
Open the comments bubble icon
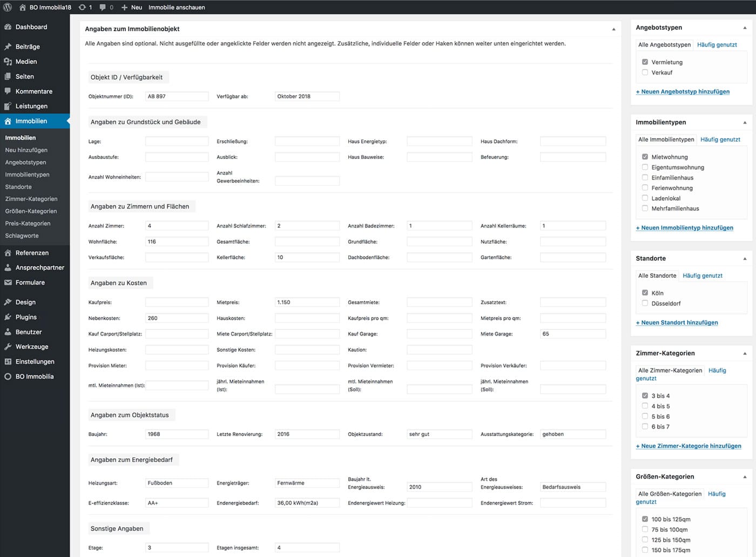coord(103,7)
